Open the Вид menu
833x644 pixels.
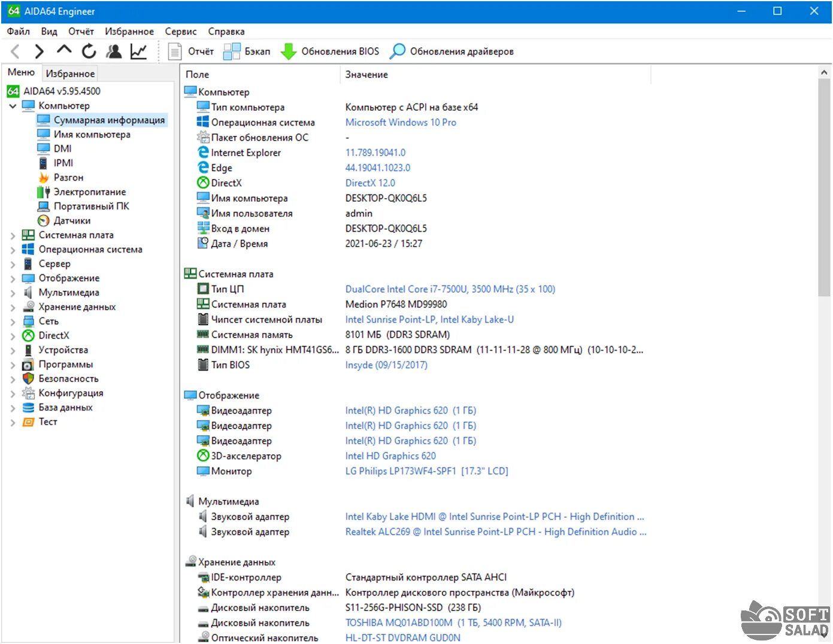[x=49, y=31]
